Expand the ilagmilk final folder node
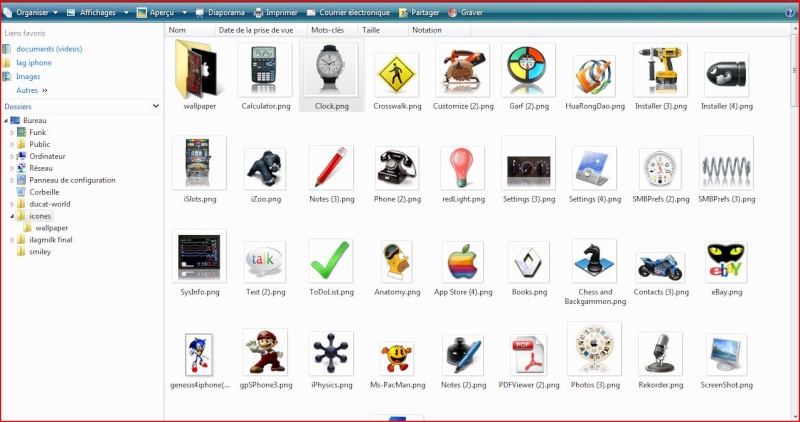800x422 pixels. [12, 240]
